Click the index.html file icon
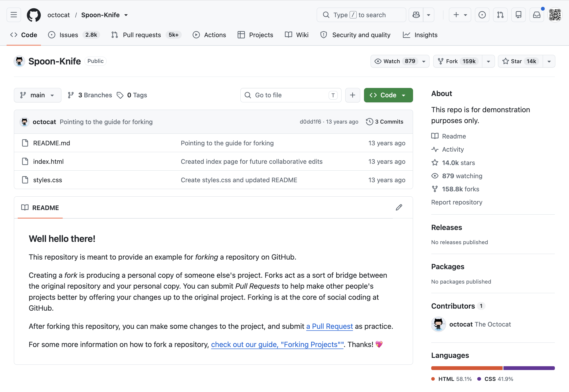Screen dimensions: 569x392 click(x=25, y=161)
